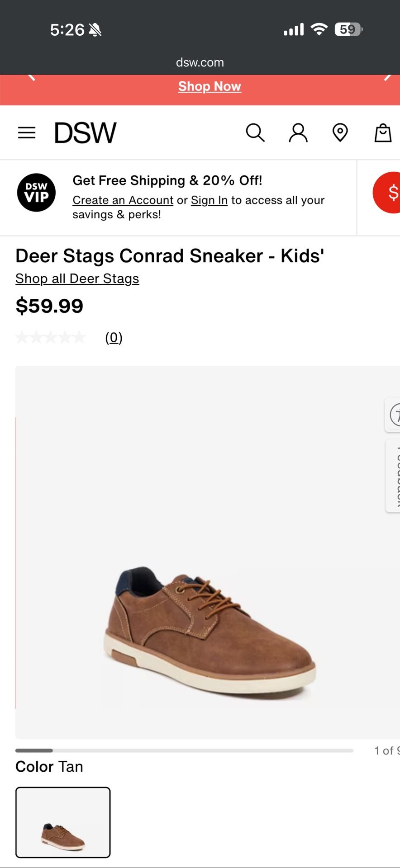Tap the main tan sneaker product image
The height and width of the screenshot is (868, 400).
coord(208,633)
